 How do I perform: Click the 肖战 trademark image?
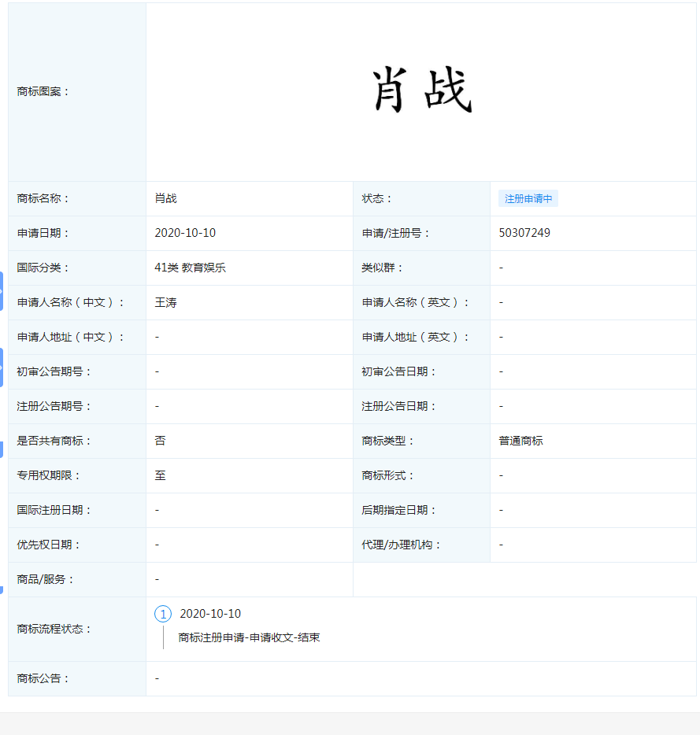pos(421,90)
